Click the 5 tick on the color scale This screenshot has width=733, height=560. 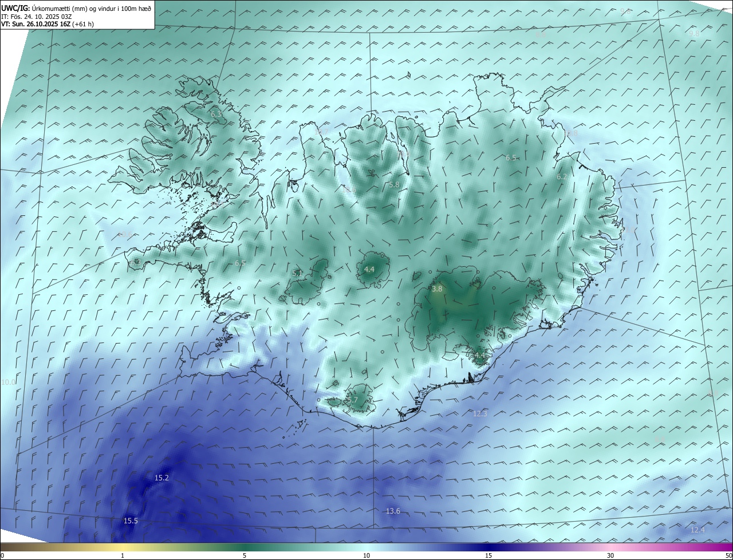pos(245,555)
